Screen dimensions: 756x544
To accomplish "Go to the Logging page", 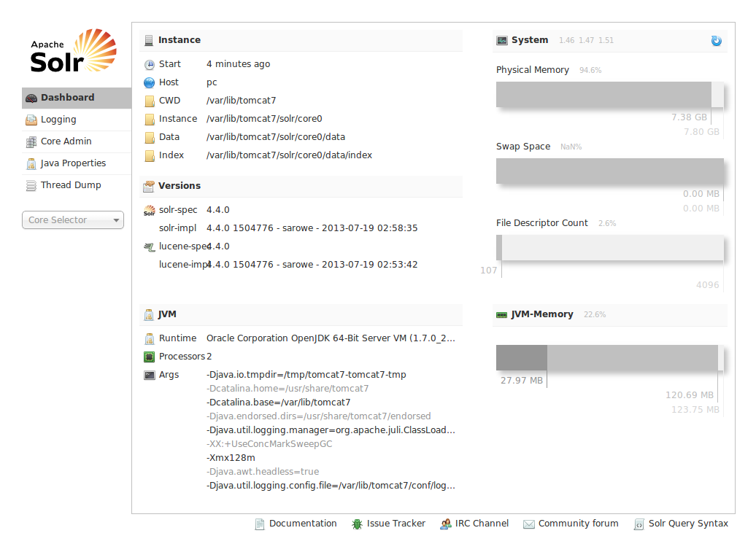I will pyautogui.click(x=77, y=120).
